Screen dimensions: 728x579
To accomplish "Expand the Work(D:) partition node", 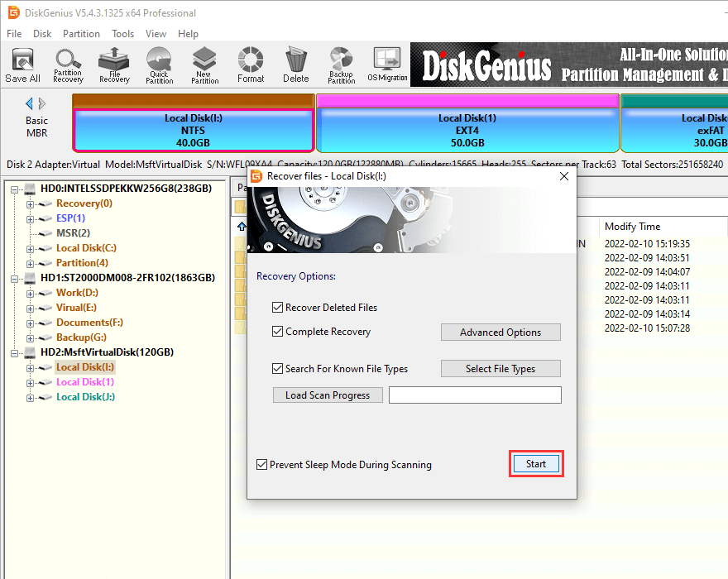I will pyautogui.click(x=31, y=293).
